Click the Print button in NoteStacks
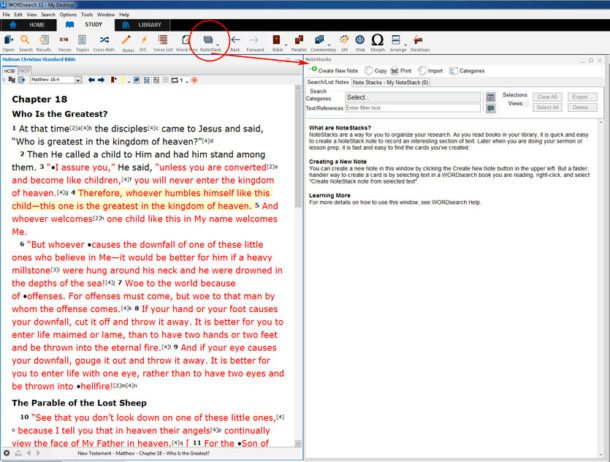This screenshot has height=462, width=610. pos(401,70)
